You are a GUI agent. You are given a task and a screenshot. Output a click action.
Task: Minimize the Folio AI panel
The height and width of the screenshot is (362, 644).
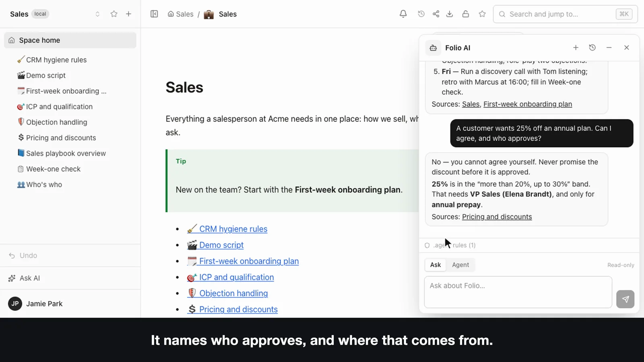point(609,47)
